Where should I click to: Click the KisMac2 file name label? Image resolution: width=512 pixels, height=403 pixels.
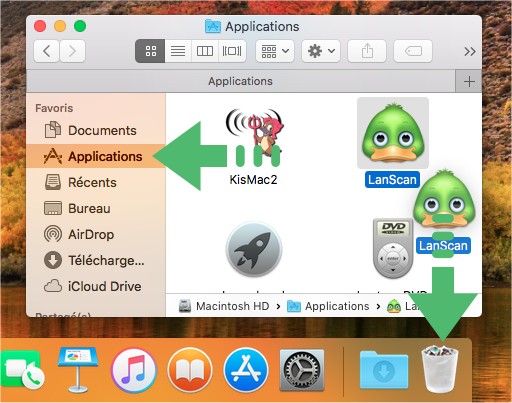[x=253, y=180]
